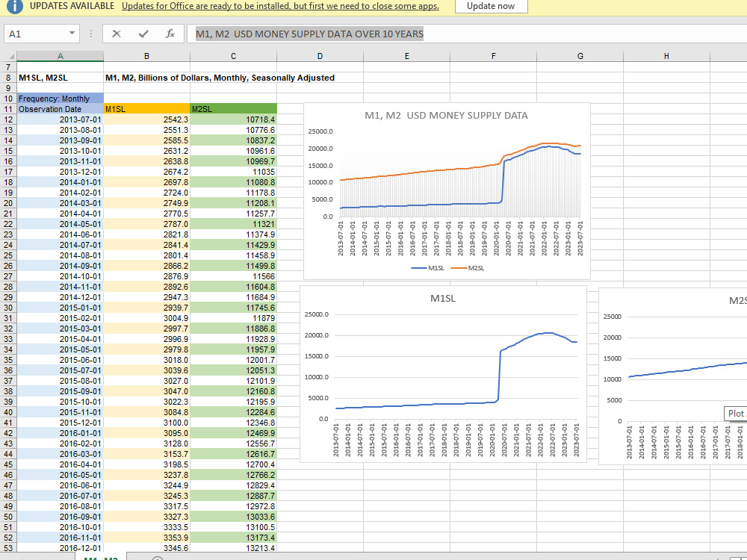
Task: Select column D header
Action: 320,56
